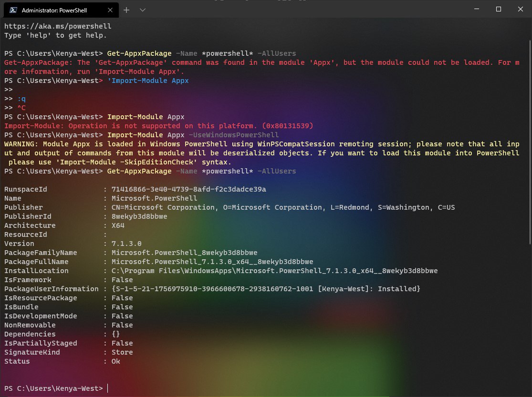Screen dimensions: 532x397
Task: Click the Version value 7.1.3.0
Action: pos(126,244)
